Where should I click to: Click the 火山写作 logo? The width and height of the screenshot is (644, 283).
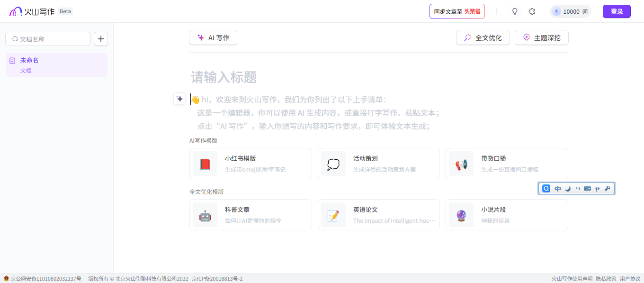pyautogui.click(x=32, y=11)
